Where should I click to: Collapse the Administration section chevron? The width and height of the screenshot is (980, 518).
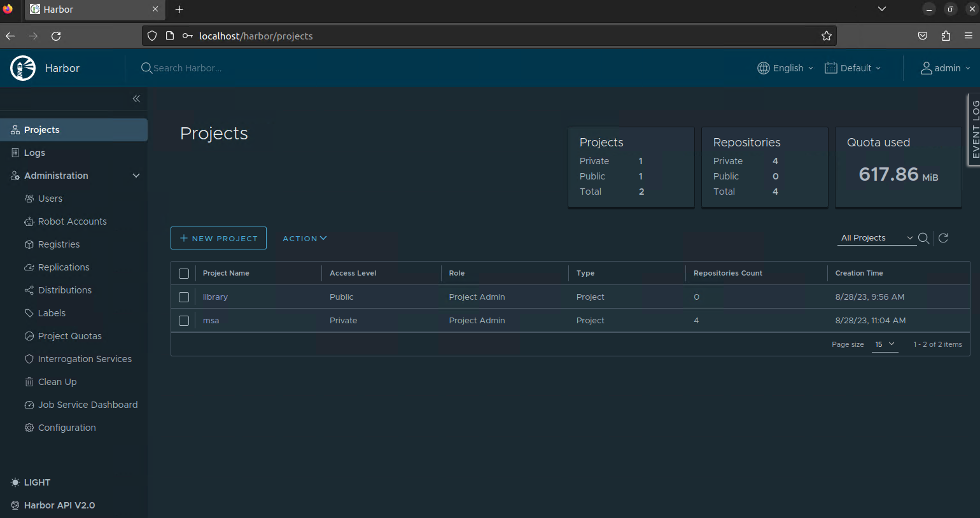tap(136, 176)
